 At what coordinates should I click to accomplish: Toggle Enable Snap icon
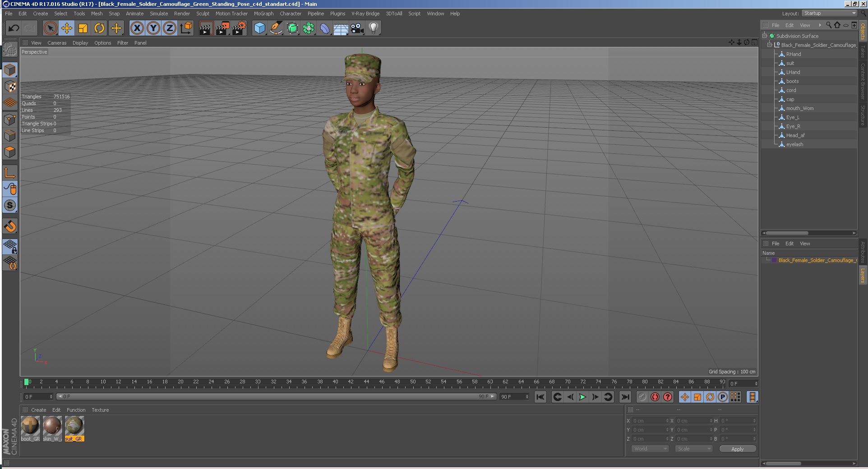pos(10,226)
